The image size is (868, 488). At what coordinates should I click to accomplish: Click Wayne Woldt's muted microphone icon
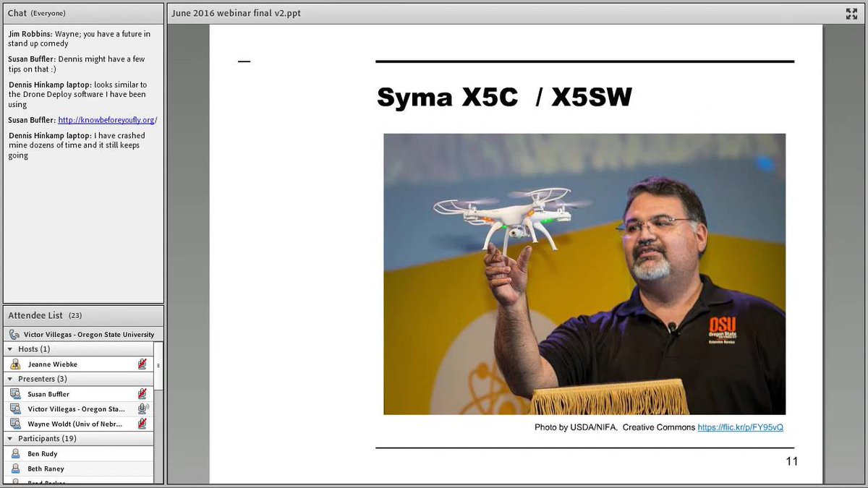(142, 424)
